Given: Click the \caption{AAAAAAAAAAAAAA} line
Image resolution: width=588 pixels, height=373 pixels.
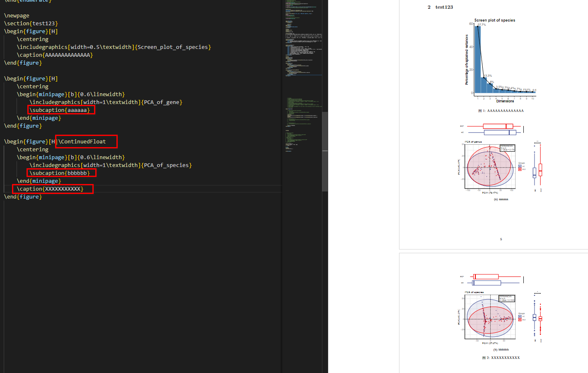Looking at the screenshot, I should click(55, 55).
